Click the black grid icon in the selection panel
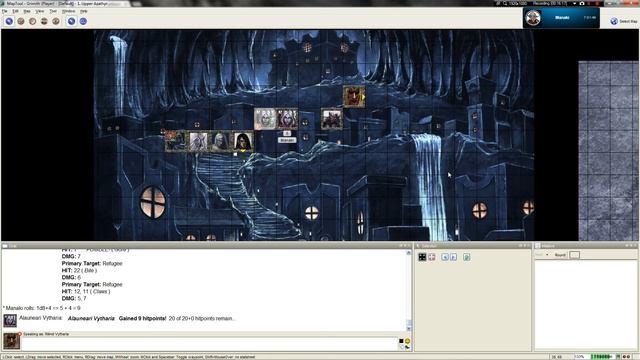640x360 pixels. (422, 257)
